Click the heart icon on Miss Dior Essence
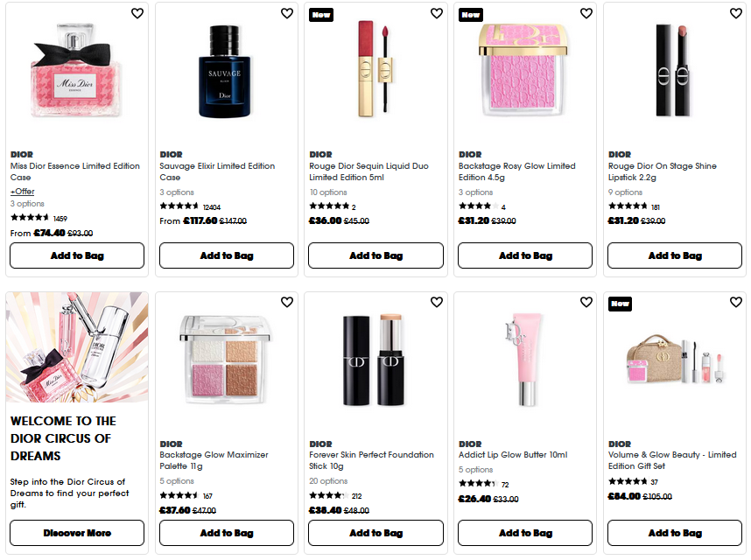Image resolution: width=751 pixels, height=560 pixels. pos(137,13)
